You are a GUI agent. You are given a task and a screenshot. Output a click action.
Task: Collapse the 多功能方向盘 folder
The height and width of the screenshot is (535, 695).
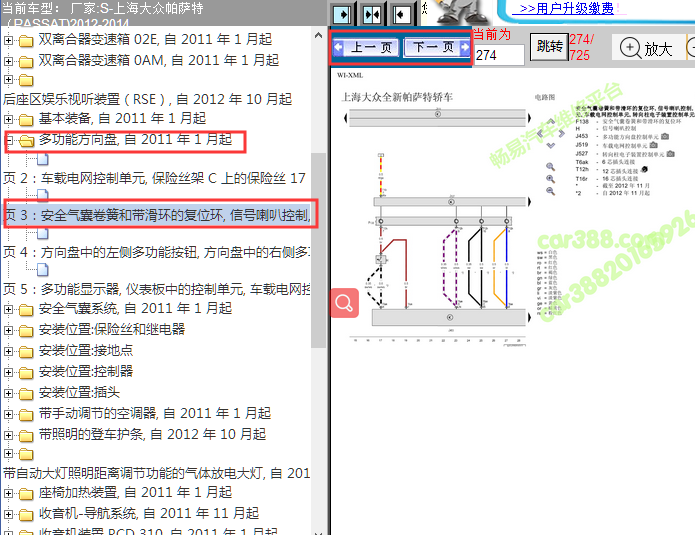(x=8, y=141)
